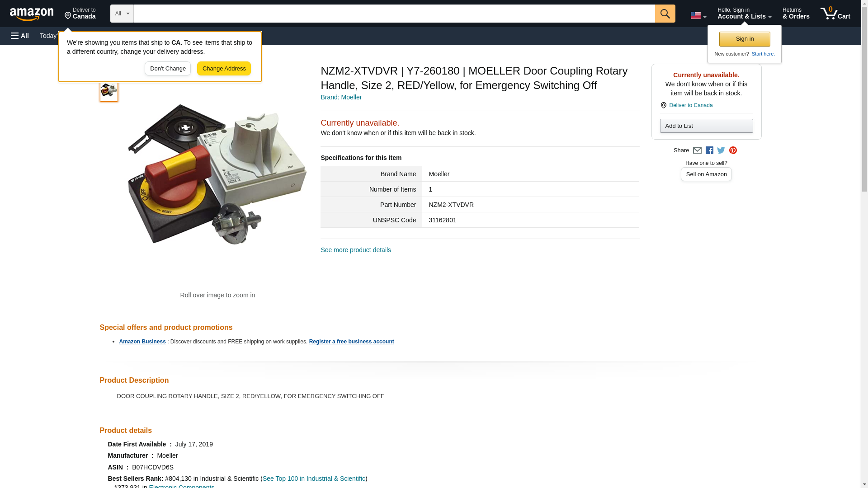
Task: Share product on Pinterest icon
Action: tap(733, 150)
